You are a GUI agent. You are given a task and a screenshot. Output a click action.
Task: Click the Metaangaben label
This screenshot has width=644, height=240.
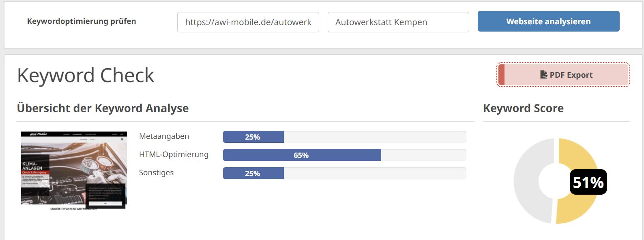(164, 136)
